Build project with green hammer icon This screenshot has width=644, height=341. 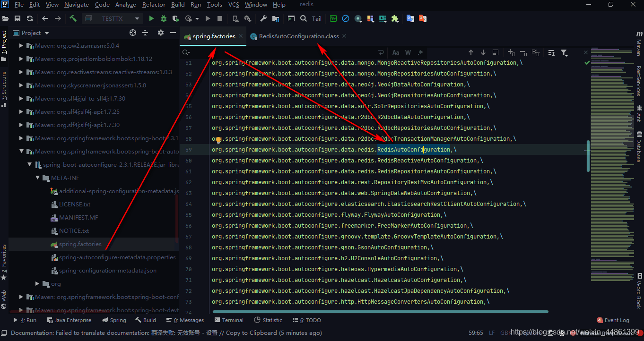(x=73, y=18)
